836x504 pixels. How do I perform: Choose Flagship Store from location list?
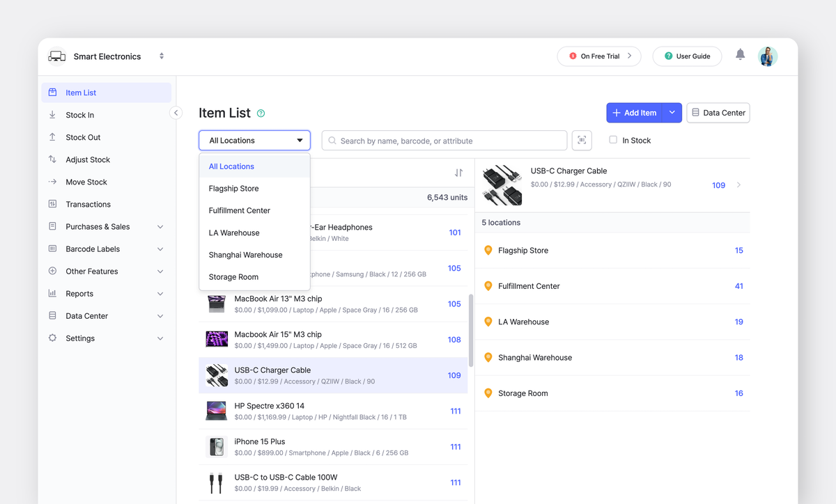(x=233, y=188)
